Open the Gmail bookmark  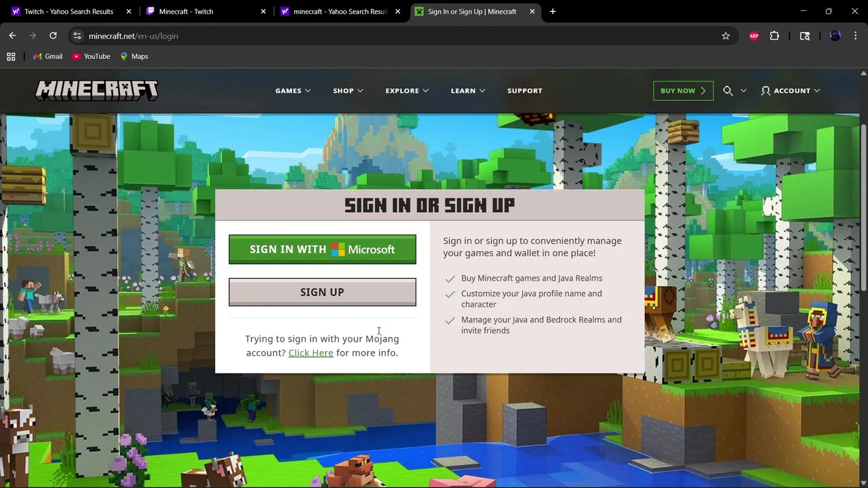47,56
